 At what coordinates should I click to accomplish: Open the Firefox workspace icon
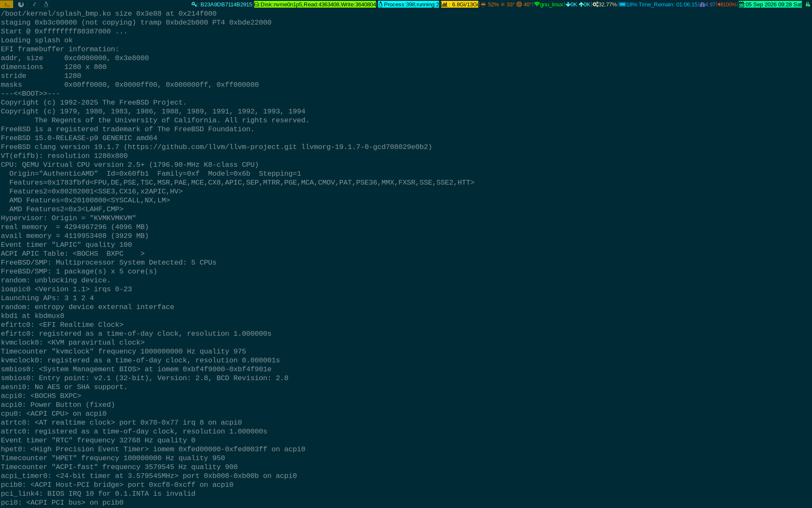coord(21,4)
